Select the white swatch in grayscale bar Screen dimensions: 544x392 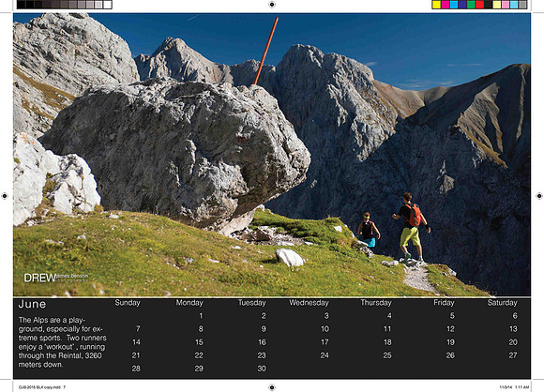[x=108, y=5]
